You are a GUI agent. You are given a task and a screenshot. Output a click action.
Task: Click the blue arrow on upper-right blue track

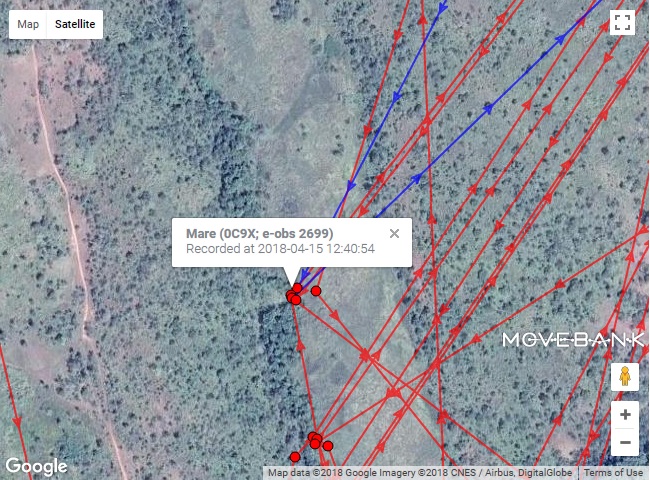pyautogui.click(x=560, y=39)
